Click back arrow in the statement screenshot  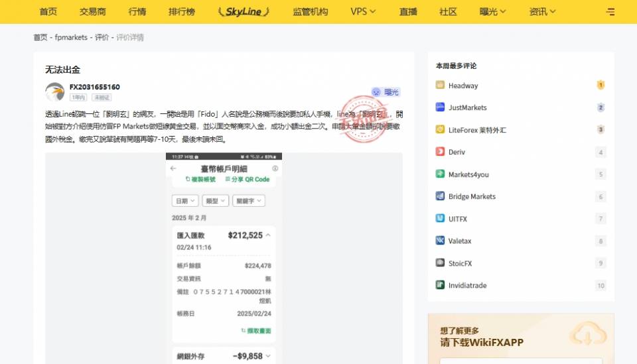pos(173,168)
